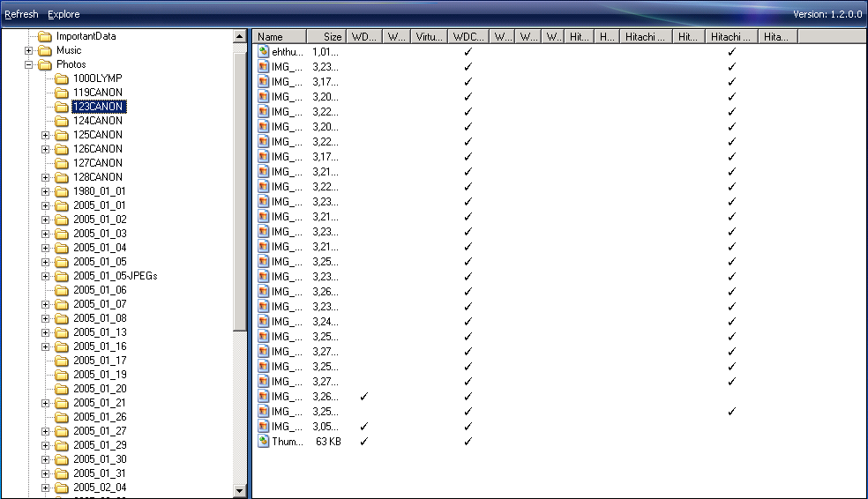Select the 2005_01_04 folder label
868x499 pixels.
click(100, 248)
